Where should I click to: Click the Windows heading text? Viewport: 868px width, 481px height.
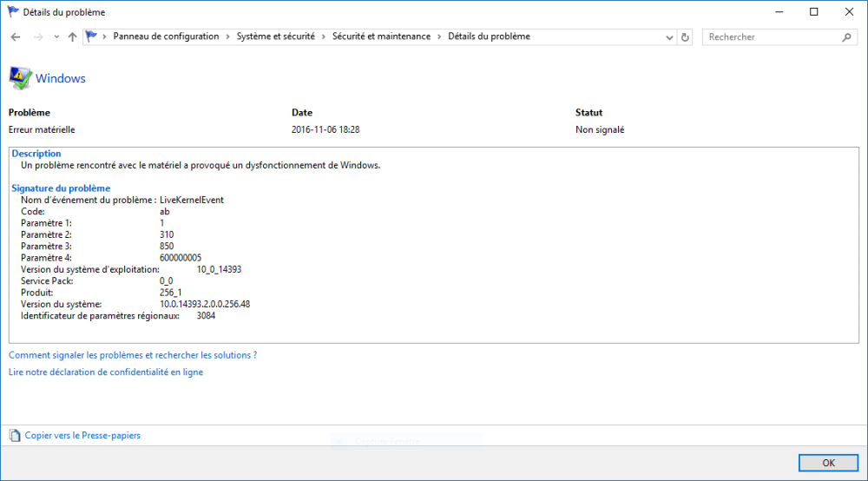tap(61, 79)
